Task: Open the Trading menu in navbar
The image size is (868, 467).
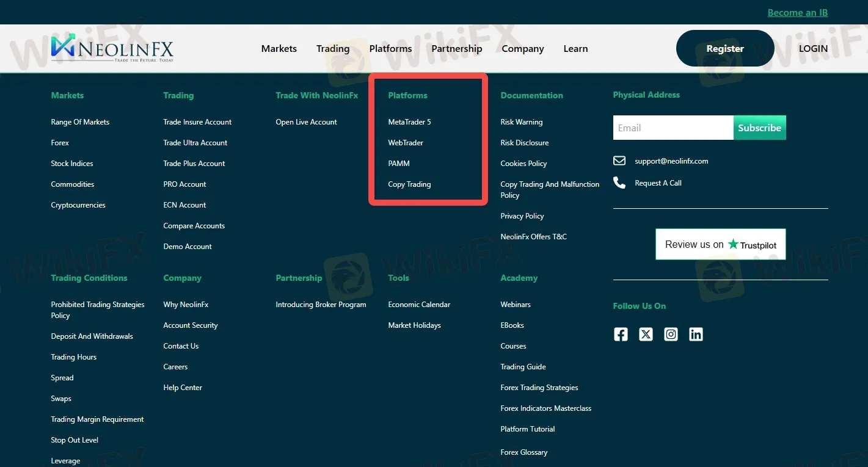Action: click(x=333, y=49)
